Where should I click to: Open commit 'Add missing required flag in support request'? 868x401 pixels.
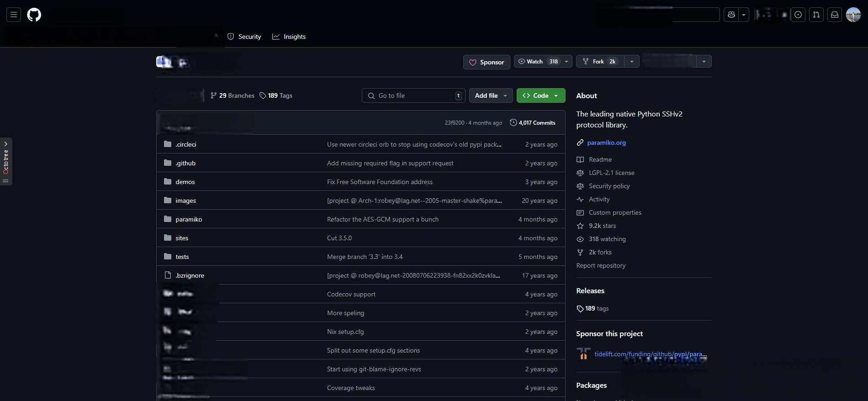(390, 163)
